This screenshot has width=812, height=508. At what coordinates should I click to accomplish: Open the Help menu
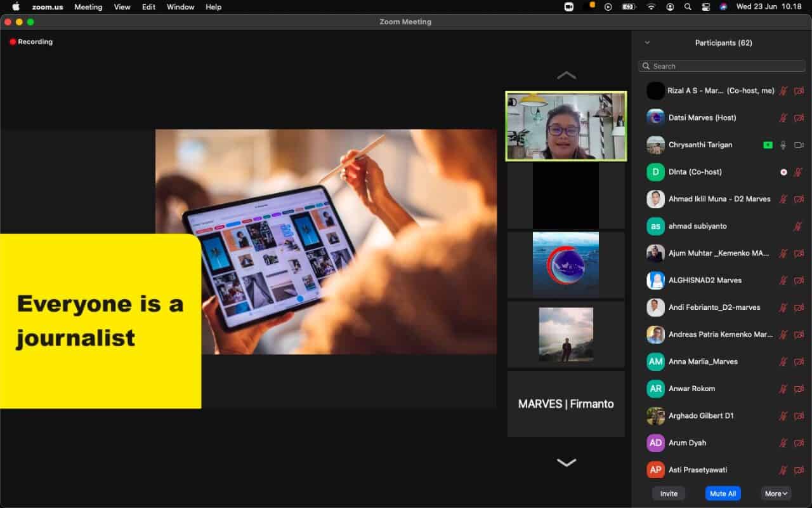click(214, 7)
